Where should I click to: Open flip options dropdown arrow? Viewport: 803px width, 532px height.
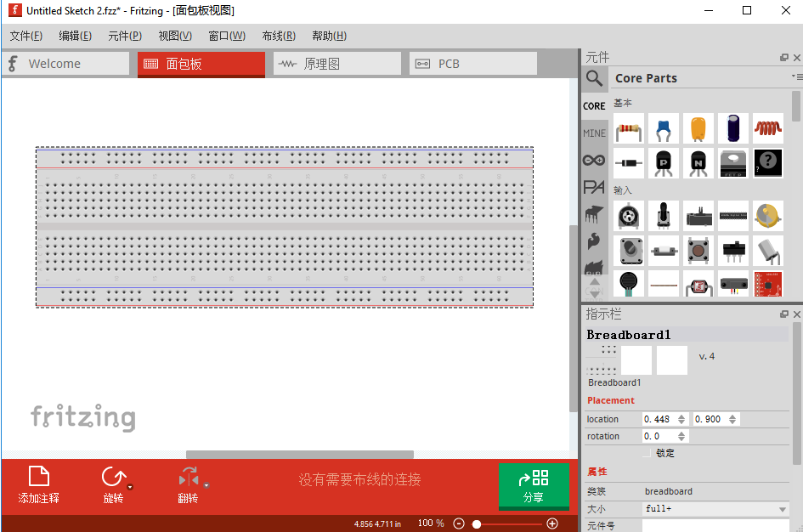click(x=206, y=485)
